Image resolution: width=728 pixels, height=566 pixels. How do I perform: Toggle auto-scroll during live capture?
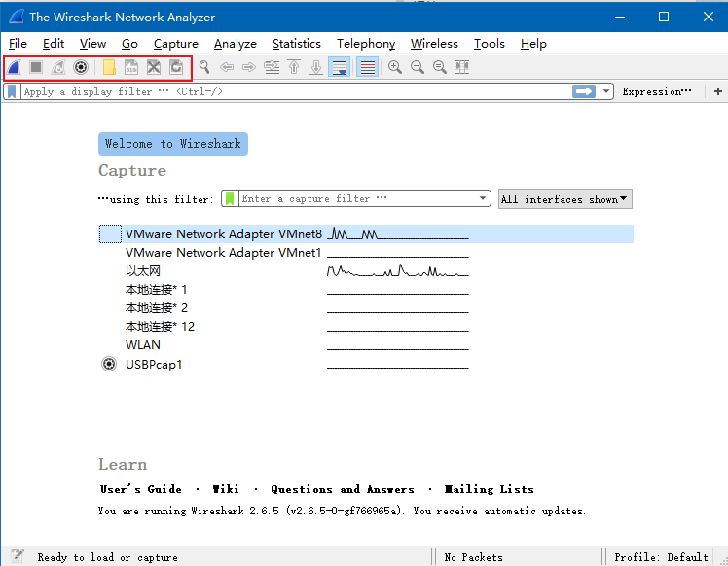(339, 67)
